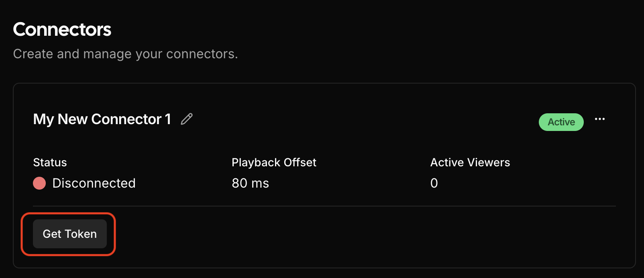Click the number 1 in the connector name
644x278 pixels.
pos(168,119)
